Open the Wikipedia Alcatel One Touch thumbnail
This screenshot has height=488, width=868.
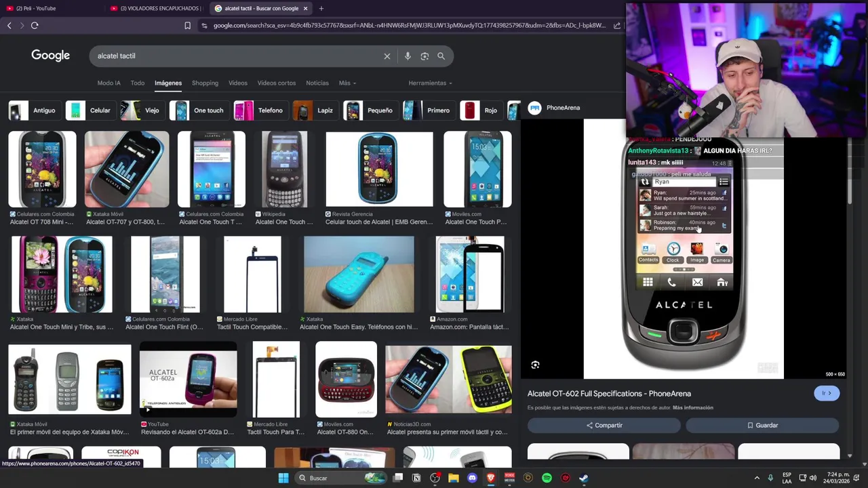pyautogui.click(x=285, y=169)
